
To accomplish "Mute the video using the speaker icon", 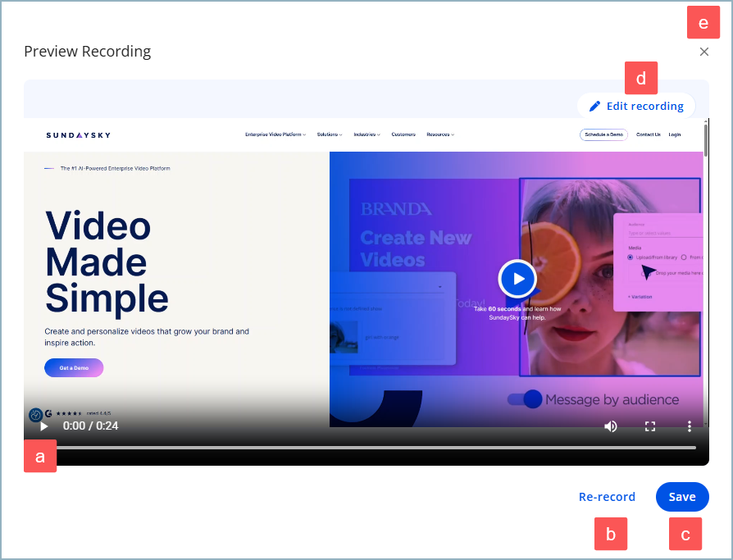I will click(611, 426).
